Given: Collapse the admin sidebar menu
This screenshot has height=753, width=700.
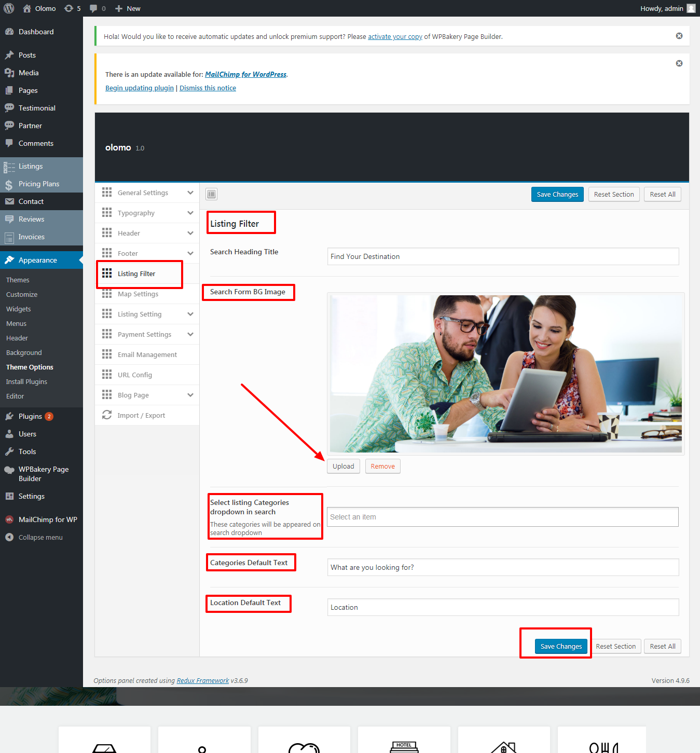Looking at the screenshot, I should 40,537.
